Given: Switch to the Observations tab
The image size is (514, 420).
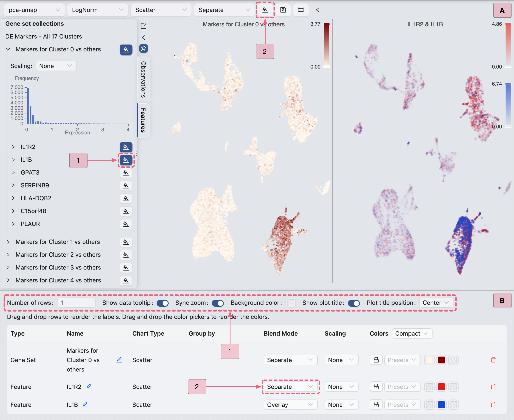Looking at the screenshot, I should (x=143, y=79).
